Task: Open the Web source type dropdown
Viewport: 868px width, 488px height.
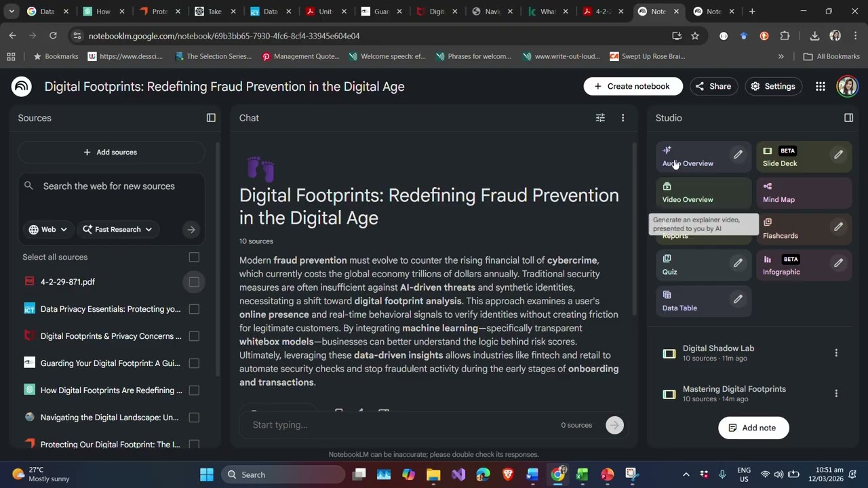Action: pos(48,230)
